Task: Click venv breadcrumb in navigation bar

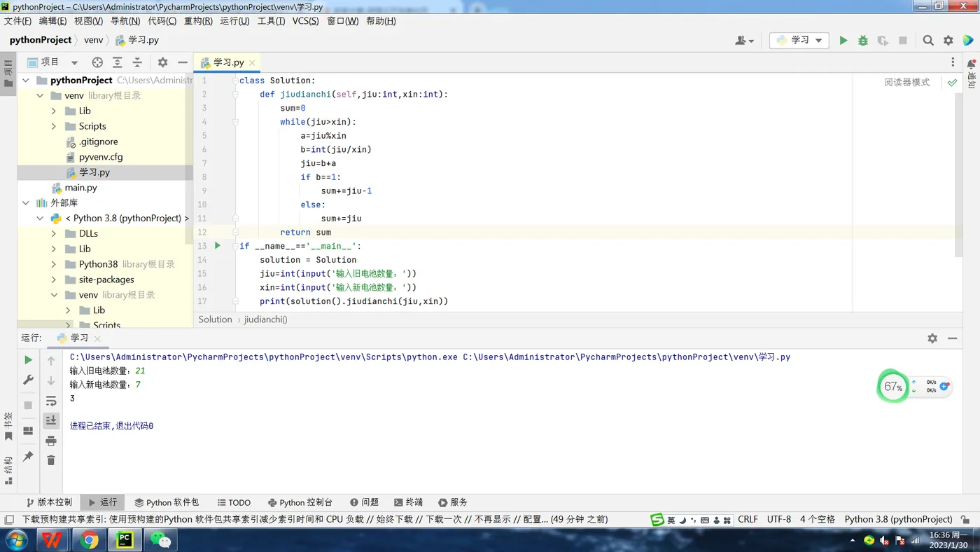Action: click(93, 40)
